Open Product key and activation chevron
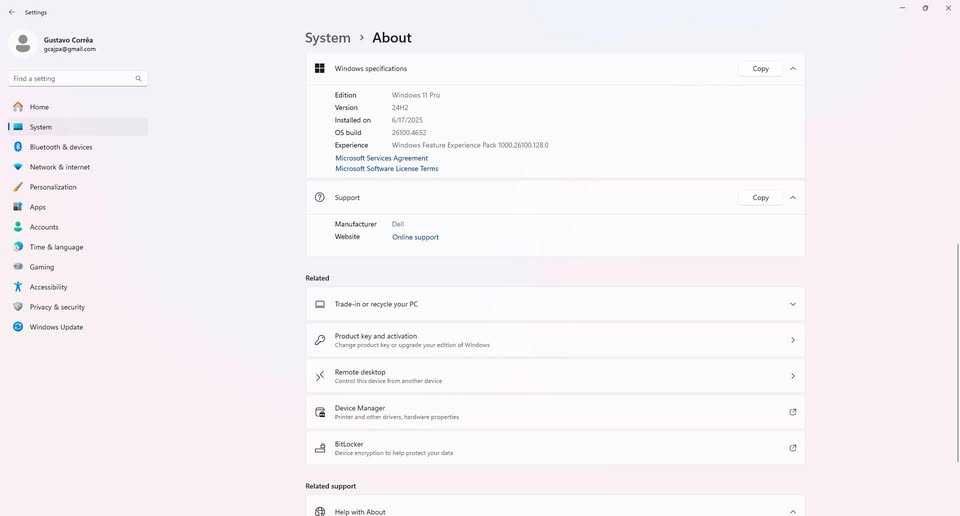This screenshot has width=960, height=516. coord(793,340)
